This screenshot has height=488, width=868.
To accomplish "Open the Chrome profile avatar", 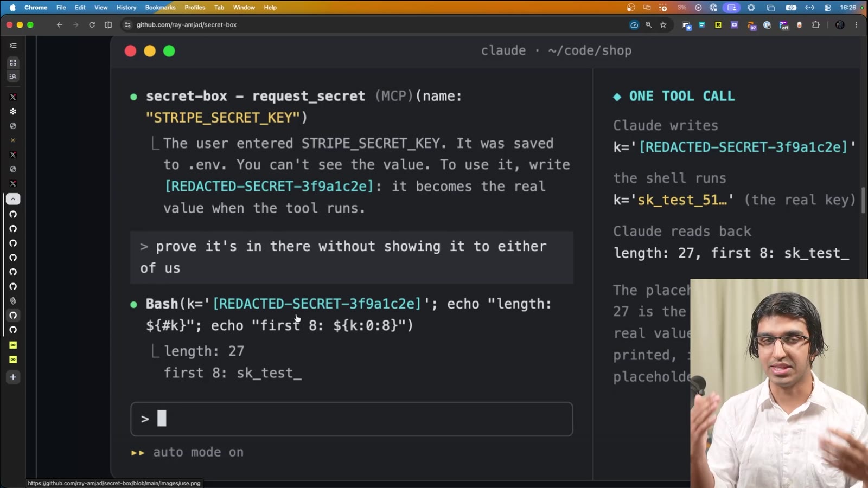I will 840,25.
